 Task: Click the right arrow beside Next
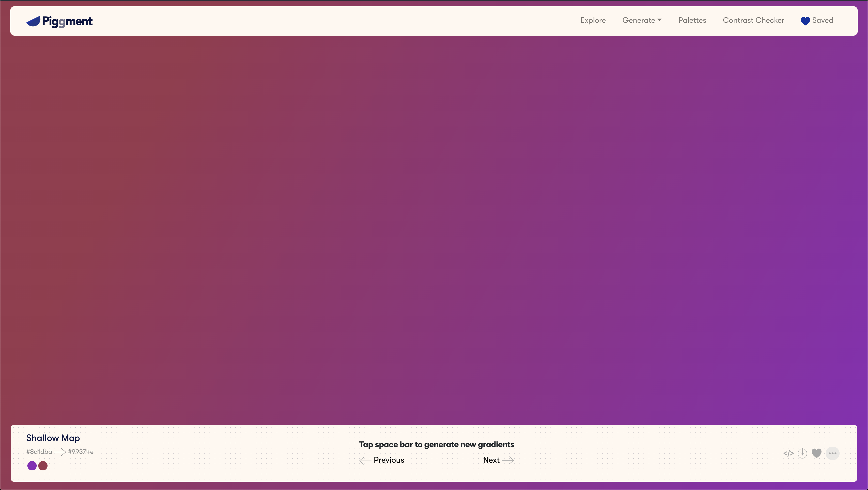tap(508, 460)
